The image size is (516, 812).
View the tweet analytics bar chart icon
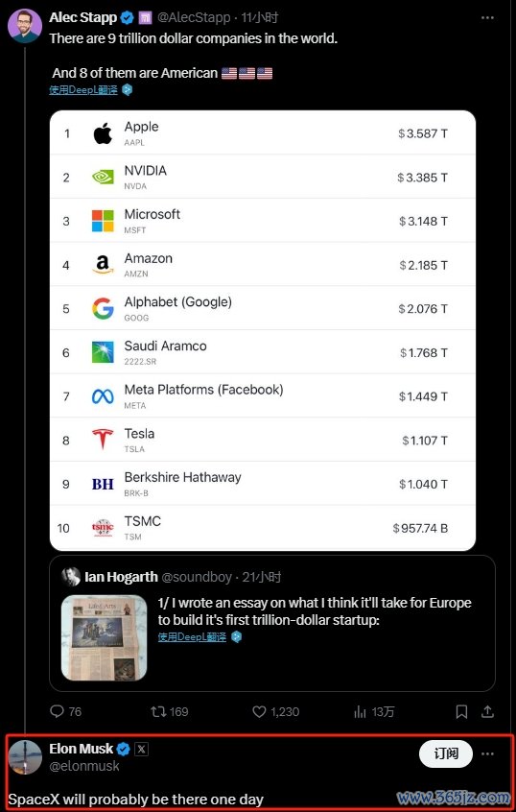coord(361,712)
